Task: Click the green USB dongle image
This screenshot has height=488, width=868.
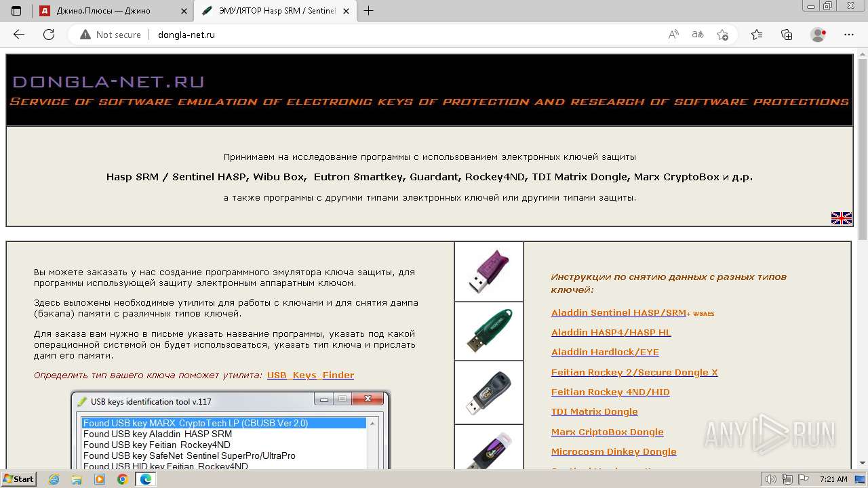Action: coord(489,331)
